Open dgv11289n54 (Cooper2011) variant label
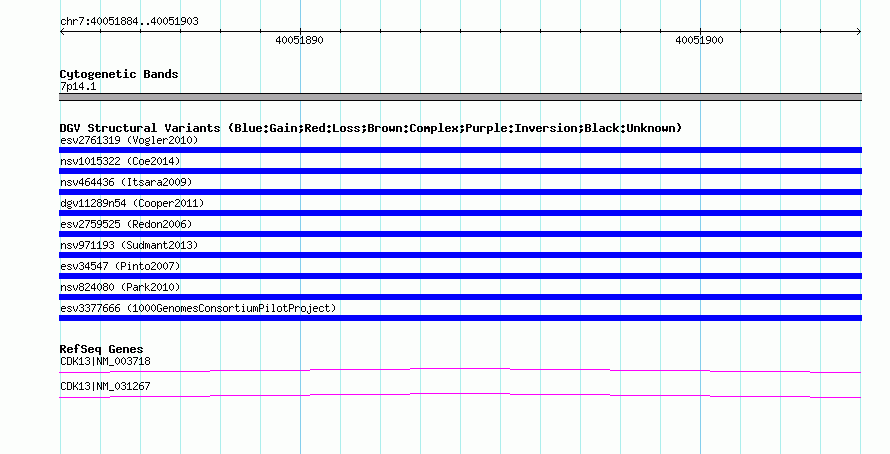 [132, 203]
